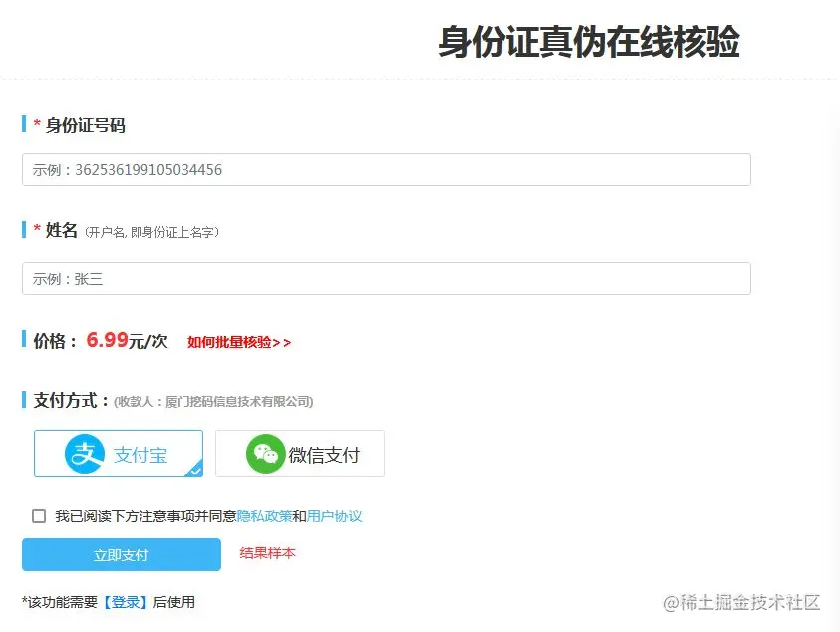Select 微信支付 payment method
The height and width of the screenshot is (632, 840).
[300, 454]
